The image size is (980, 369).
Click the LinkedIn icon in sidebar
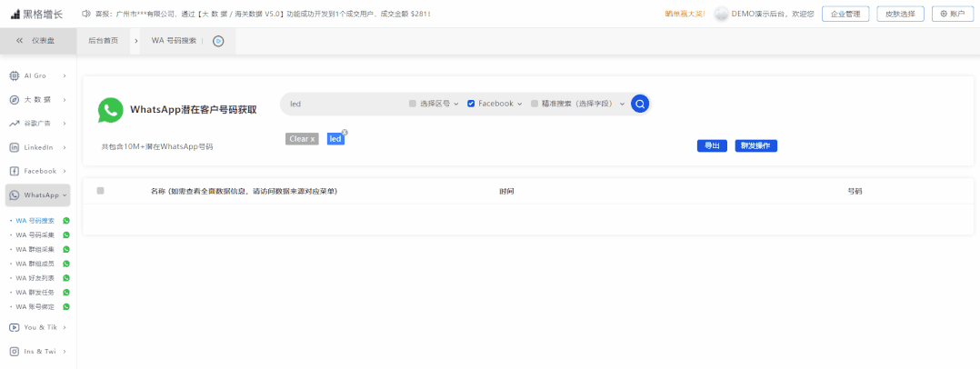[x=15, y=147]
